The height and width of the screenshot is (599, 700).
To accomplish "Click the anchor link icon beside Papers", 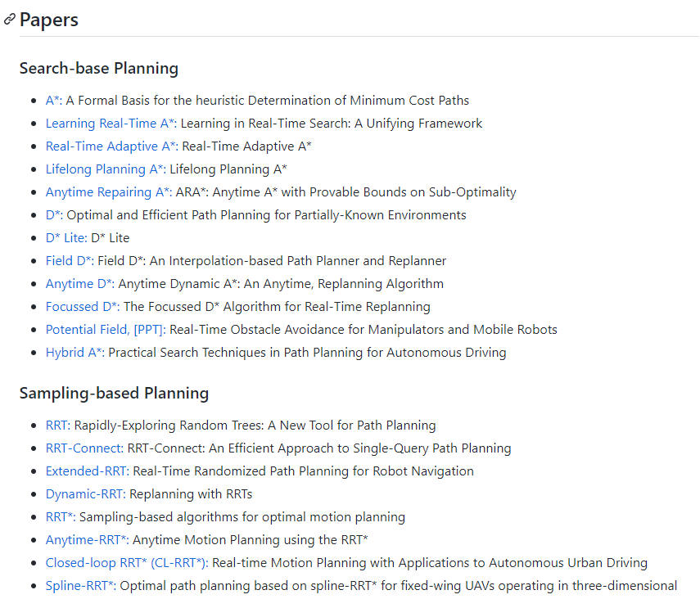I will pos(10,20).
